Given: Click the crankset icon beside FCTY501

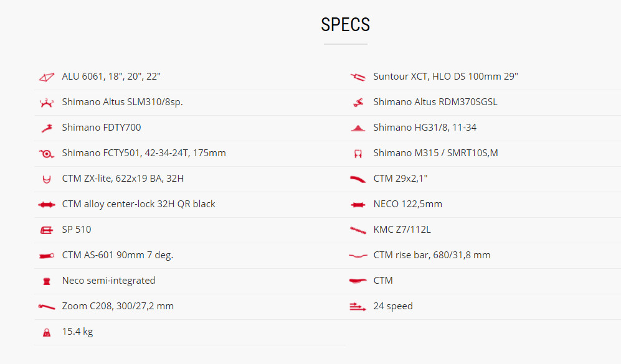Looking at the screenshot, I should point(46,154).
